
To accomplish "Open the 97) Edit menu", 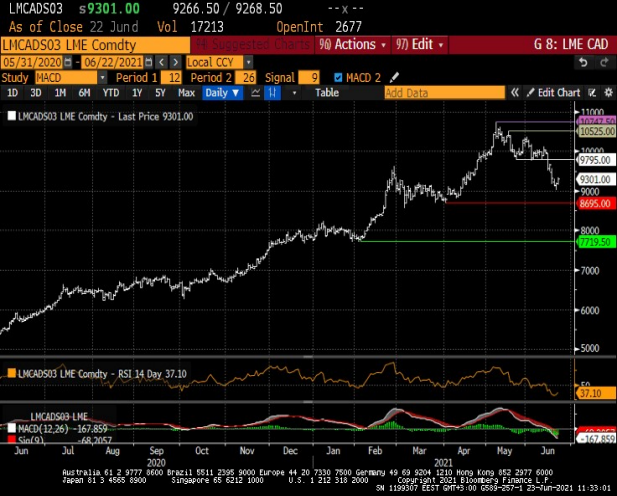I will (x=419, y=44).
